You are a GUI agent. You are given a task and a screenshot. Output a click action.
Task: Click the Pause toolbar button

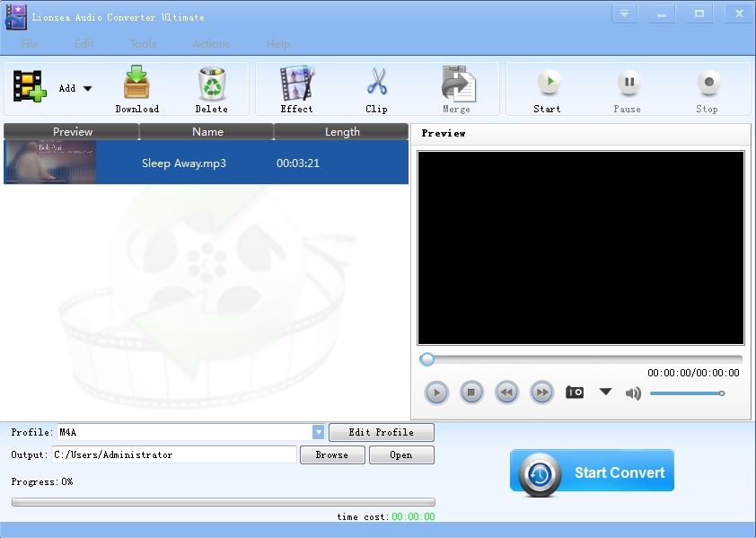[x=628, y=91]
